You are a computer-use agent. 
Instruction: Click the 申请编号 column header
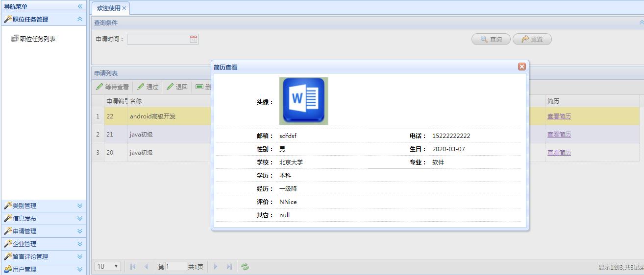click(116, 101)
